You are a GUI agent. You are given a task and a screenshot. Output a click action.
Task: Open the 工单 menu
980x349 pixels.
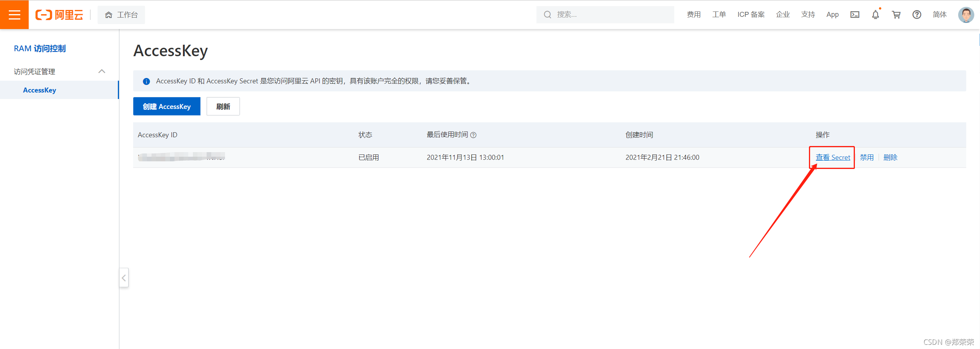click(x=719, y=15)
